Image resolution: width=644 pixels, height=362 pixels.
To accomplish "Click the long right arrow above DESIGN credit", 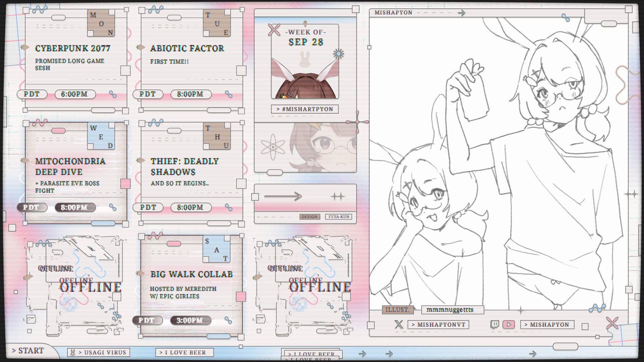I will coord(283,196).
